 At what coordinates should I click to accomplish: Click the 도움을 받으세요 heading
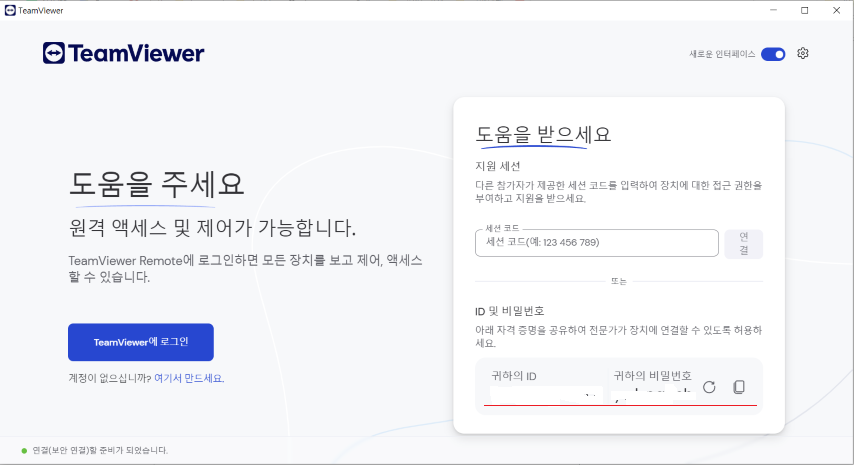point(543,134)
